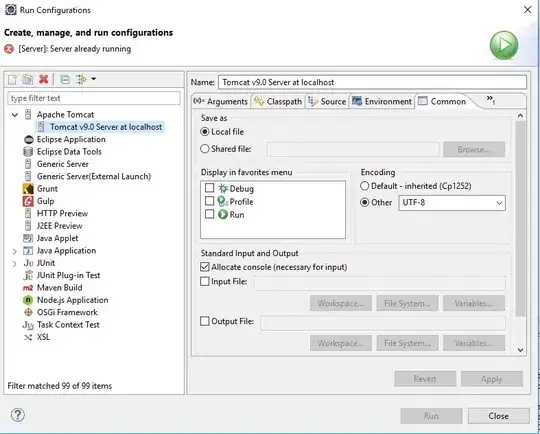
Task: Click the Apache Tomcat server icon
Action: tap(28, 114)
